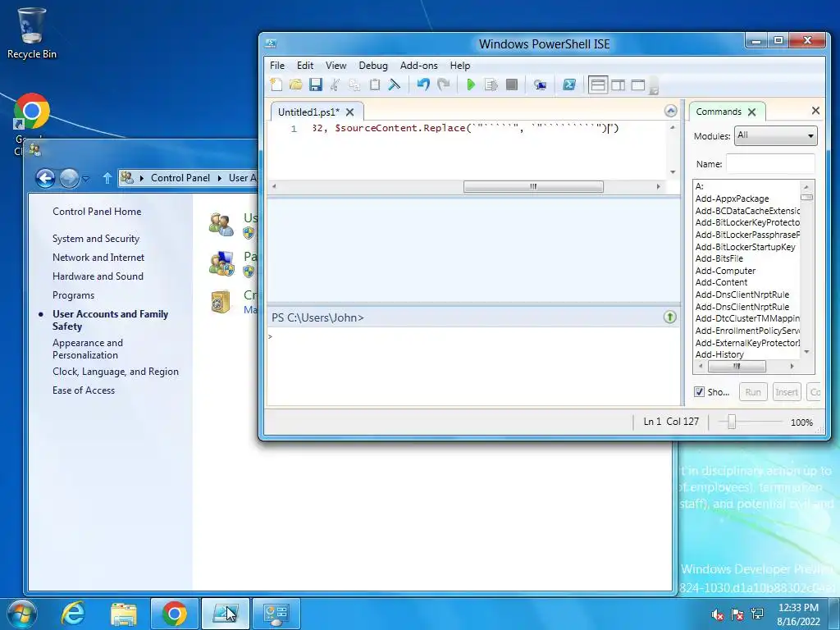840x630 pixels.
Task: Select Add-BitLockerStartupKey in the command list
Action: coord(745,247)
